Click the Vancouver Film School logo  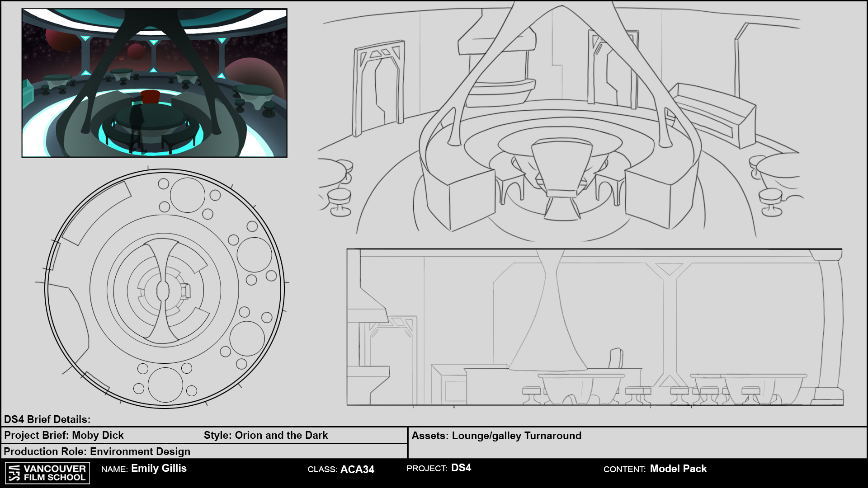click(47, 473)
